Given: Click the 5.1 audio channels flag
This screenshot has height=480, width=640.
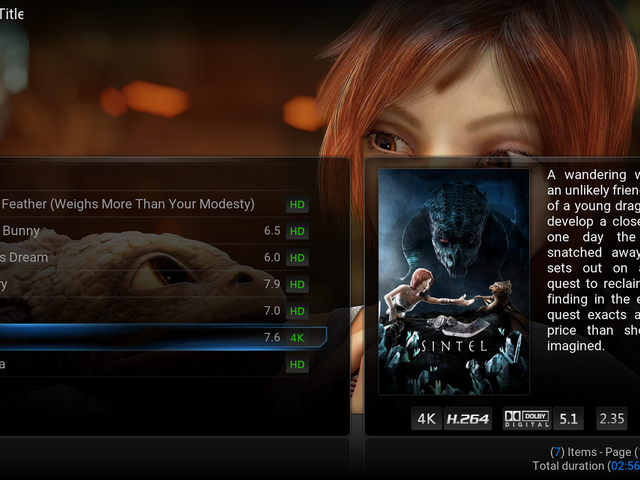Looking at the screenshot, I should click(x=569, y=419).
